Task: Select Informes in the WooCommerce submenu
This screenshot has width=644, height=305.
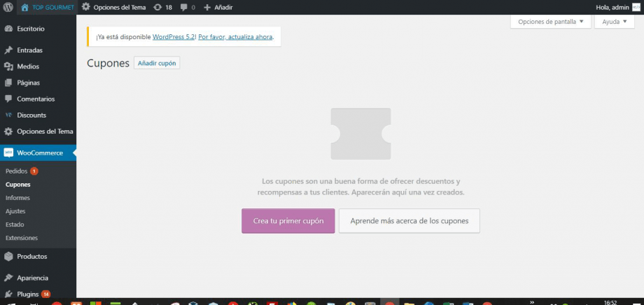Action: pos(17,198)
